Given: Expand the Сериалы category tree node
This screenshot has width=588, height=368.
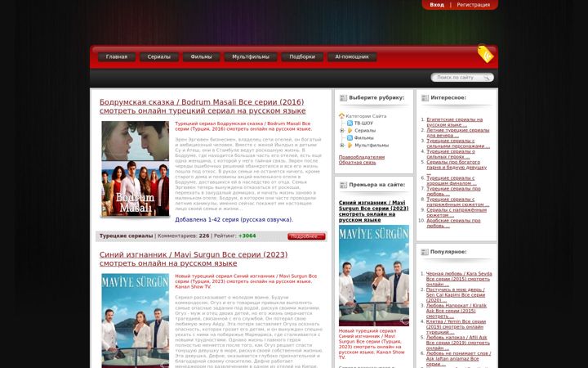Looking at the screenshot, I should point(341,131).
